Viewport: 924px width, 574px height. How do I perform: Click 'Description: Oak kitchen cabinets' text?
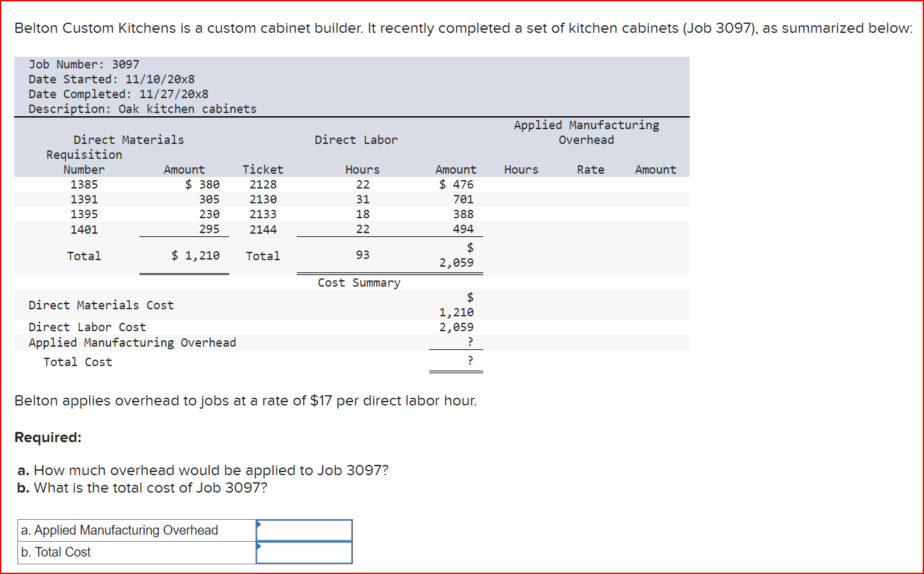pos(143,109)
